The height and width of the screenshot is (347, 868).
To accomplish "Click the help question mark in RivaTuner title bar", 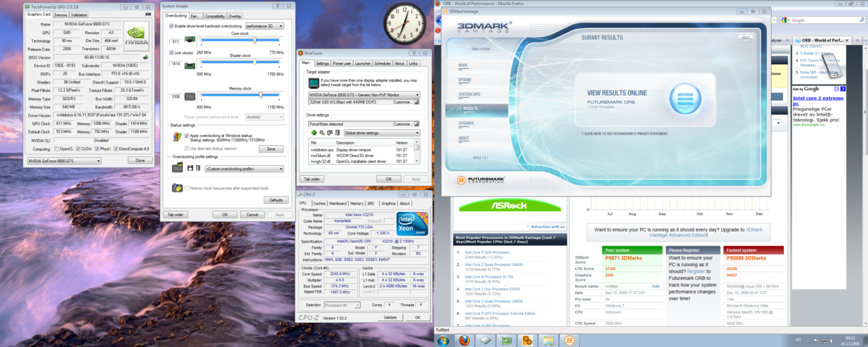I will (415, 53).
